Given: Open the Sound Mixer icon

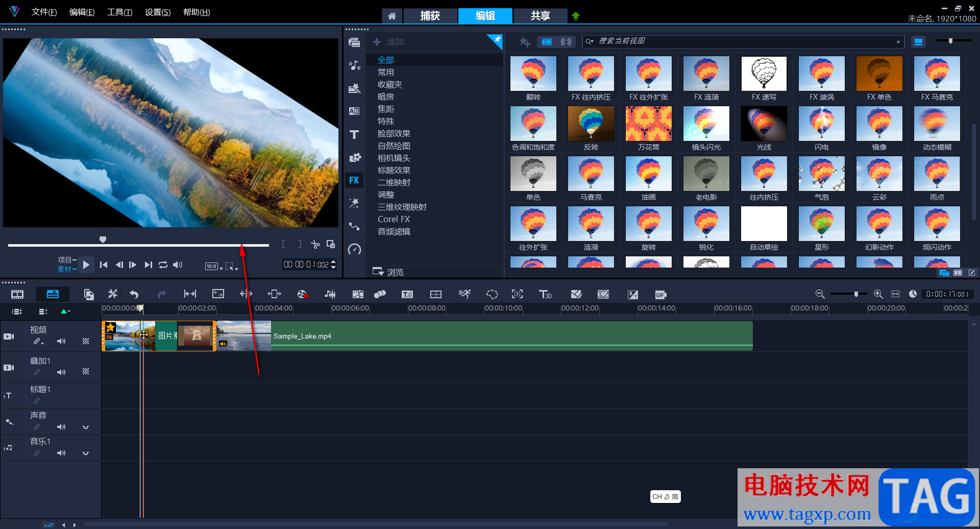Looking at the screenshot, I should 330,294.
